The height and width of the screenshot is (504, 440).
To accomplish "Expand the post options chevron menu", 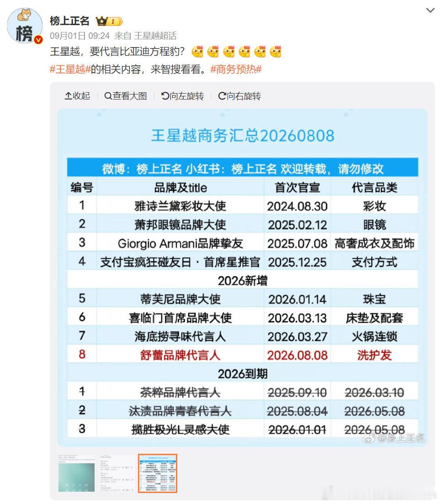I will (x=430, y=10).
